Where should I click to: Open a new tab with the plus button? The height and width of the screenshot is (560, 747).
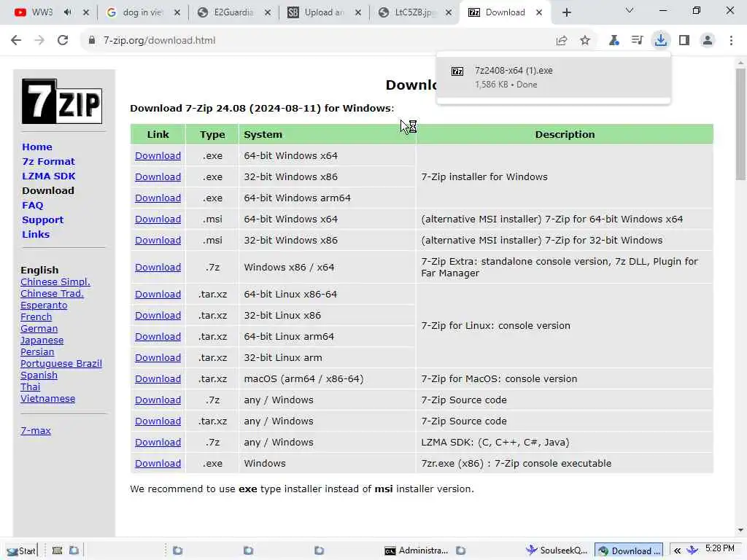point(566,12)
